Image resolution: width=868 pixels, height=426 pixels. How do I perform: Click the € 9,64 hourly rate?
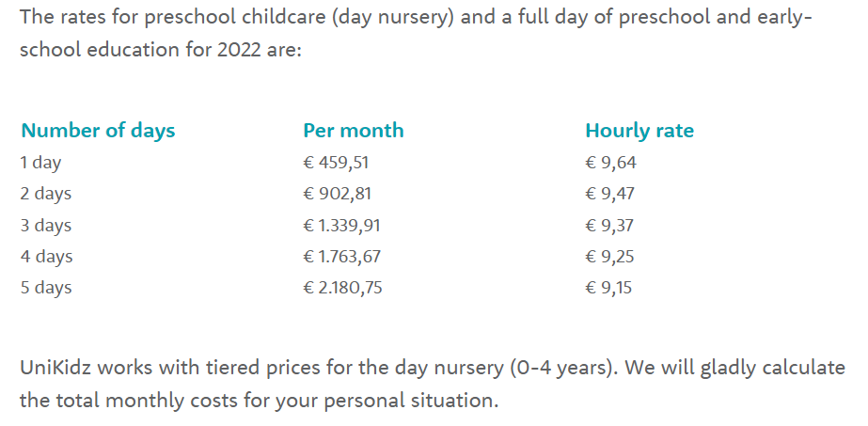point(610,163)
